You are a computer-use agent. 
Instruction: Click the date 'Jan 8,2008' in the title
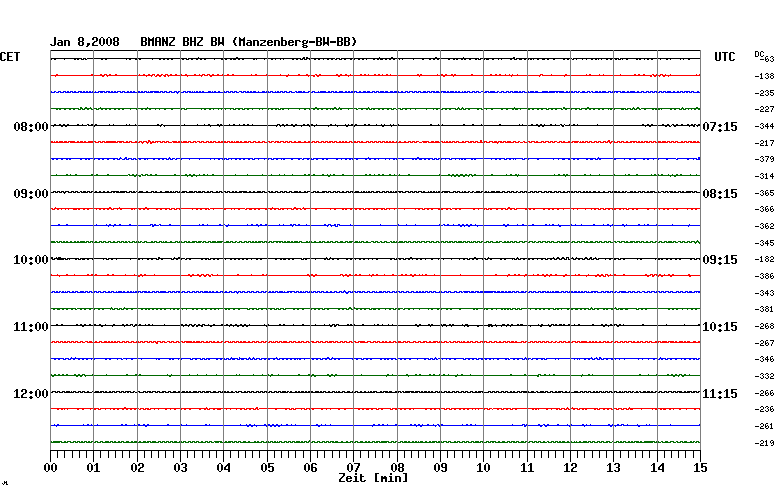(85, 42)
